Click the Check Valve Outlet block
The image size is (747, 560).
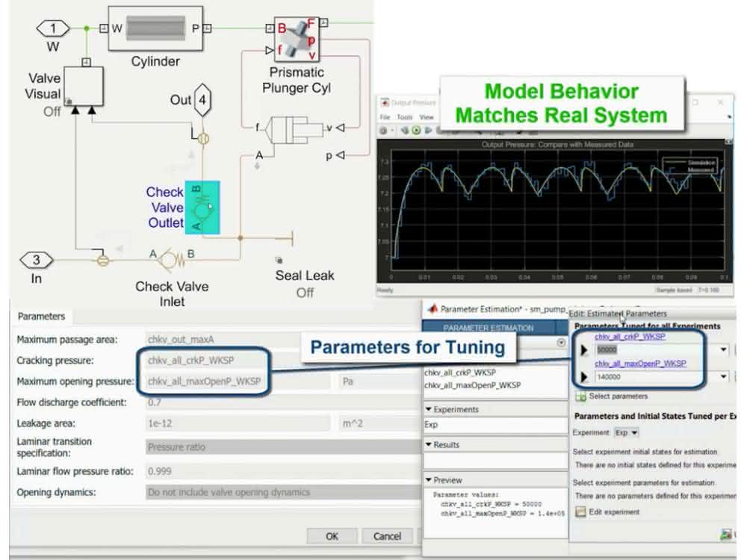[x=202, y=207]
